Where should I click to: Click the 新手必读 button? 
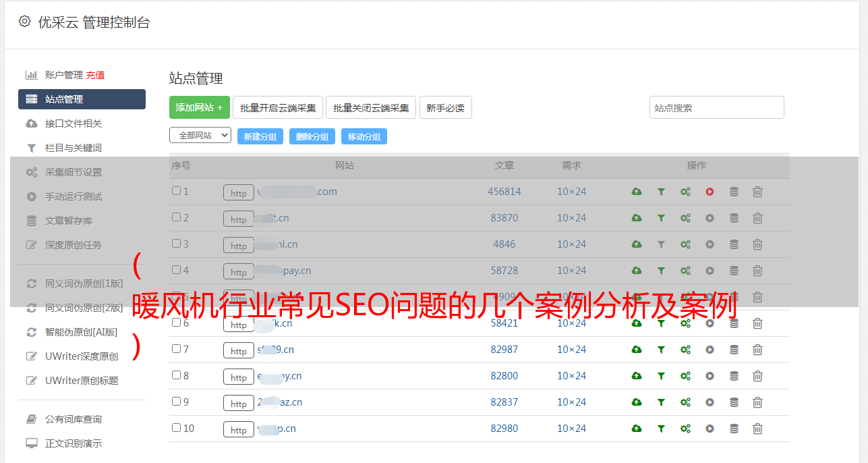(446, 107)
